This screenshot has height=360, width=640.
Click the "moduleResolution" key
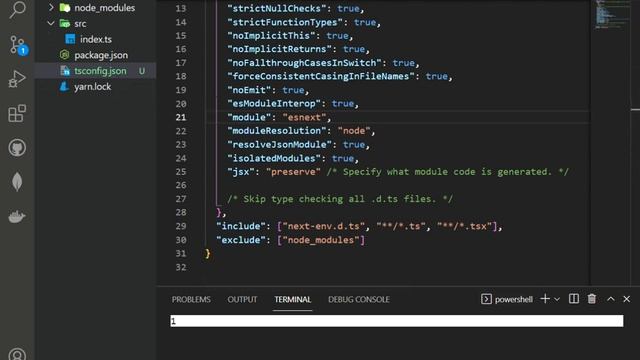(279, 131)
